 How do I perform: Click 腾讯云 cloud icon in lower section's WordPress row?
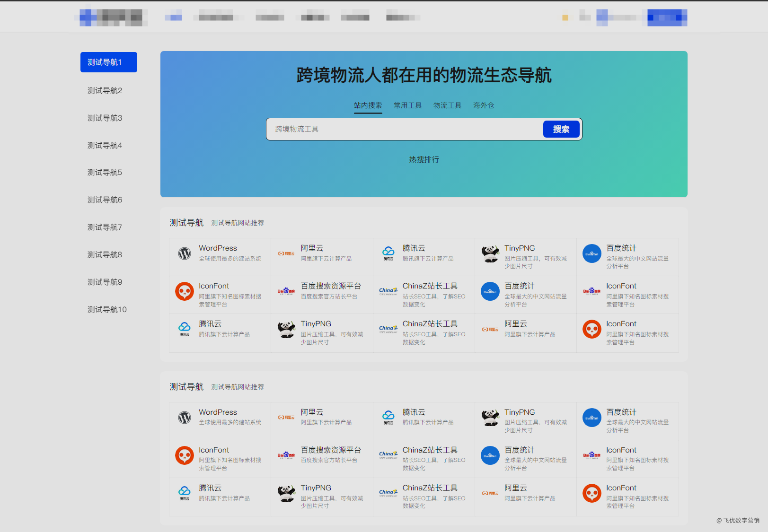point(388,418)
